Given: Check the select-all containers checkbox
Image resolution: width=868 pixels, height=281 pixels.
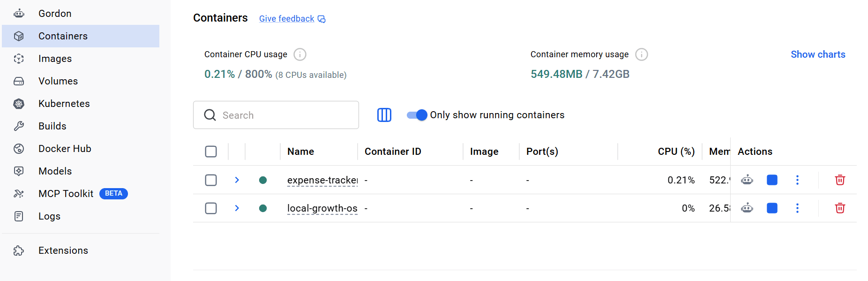Looking at the screenshot, I should [211, 152].
